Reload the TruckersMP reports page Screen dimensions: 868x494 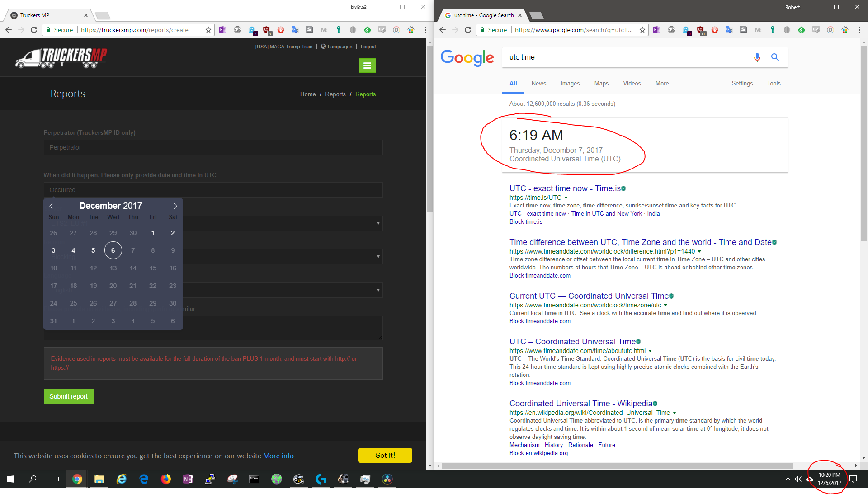point(34,30)
